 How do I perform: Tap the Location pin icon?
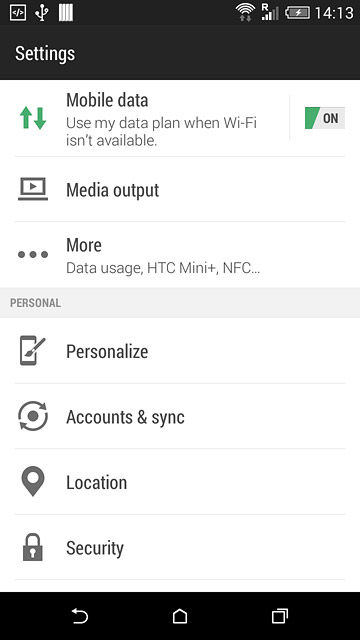pos(33,481)
